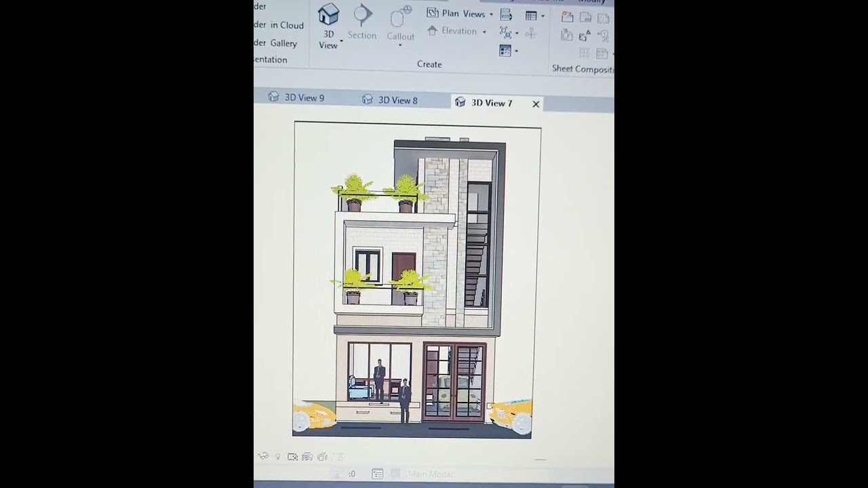The image size is (868, 488).
Task: Open the Render Gallery button
Action: (x=275, y=43)
